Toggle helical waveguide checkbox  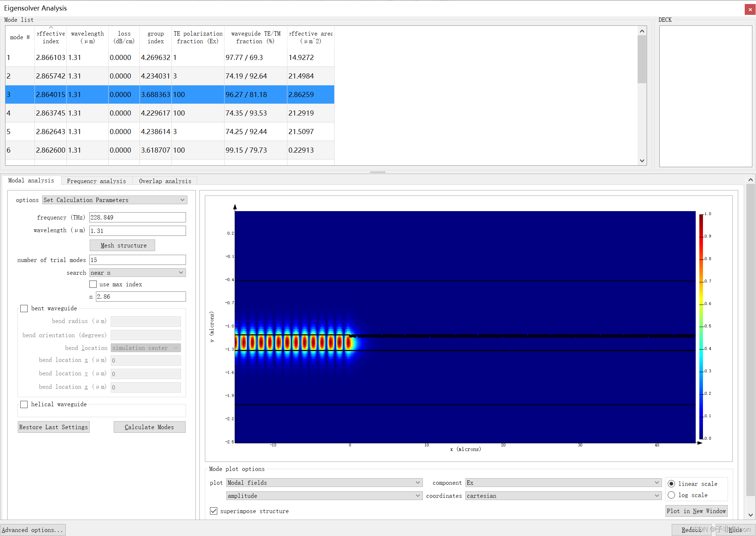24,404
